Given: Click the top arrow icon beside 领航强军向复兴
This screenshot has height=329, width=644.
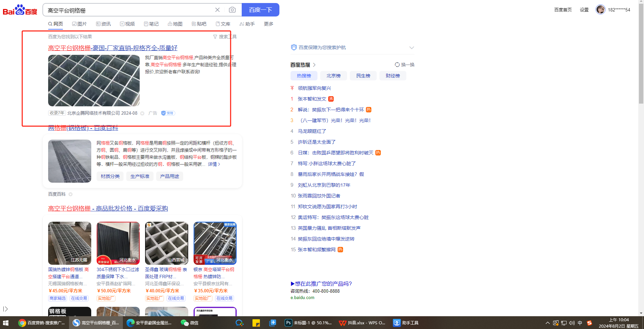Looking at the screenshot, I should pyautogui.click(x=292, y=88).
